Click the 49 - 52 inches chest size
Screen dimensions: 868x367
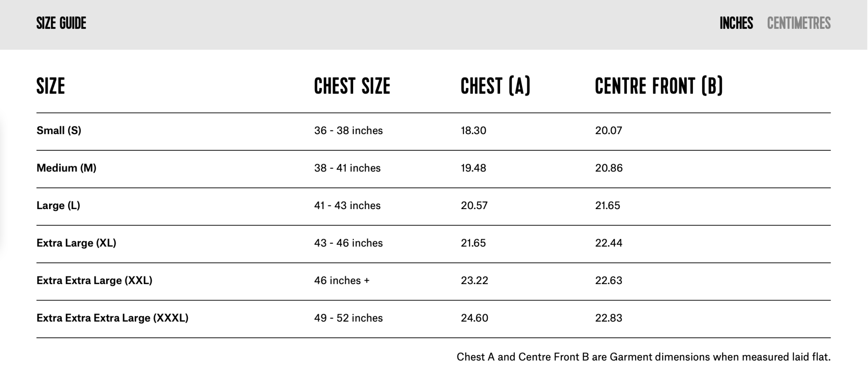348,318
